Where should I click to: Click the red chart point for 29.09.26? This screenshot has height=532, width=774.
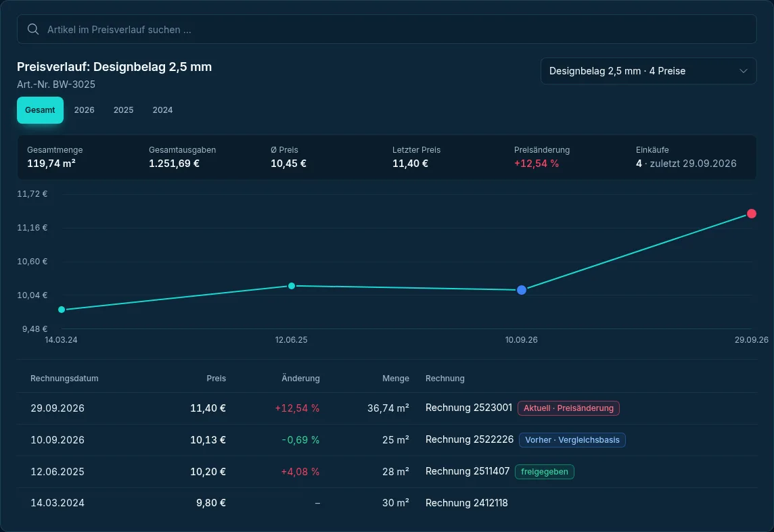751,214
